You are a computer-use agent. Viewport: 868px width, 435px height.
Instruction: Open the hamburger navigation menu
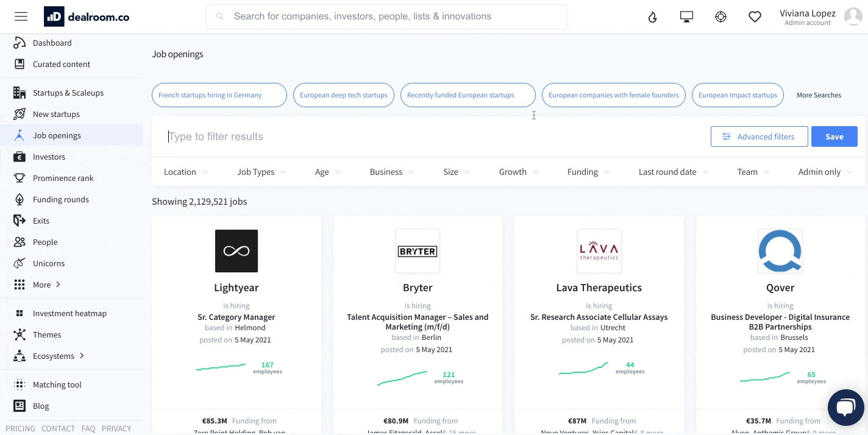click(x=21, y=16)
